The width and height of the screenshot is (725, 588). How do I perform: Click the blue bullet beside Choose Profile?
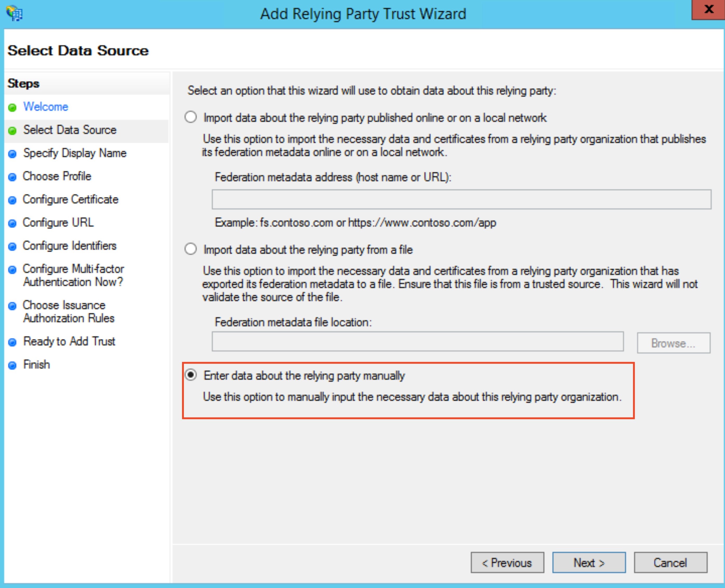(x=12, y=177)
